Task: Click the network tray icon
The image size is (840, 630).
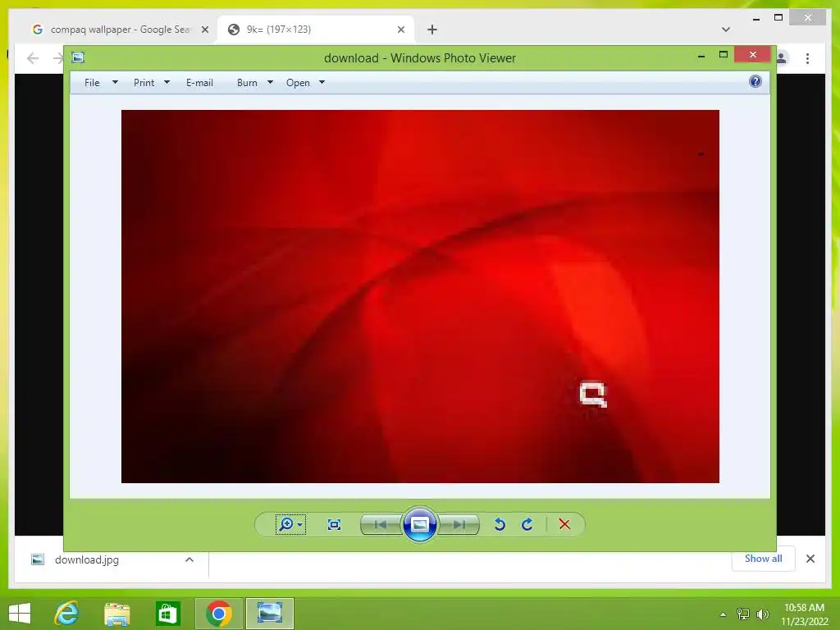Action: pos(742,614)
